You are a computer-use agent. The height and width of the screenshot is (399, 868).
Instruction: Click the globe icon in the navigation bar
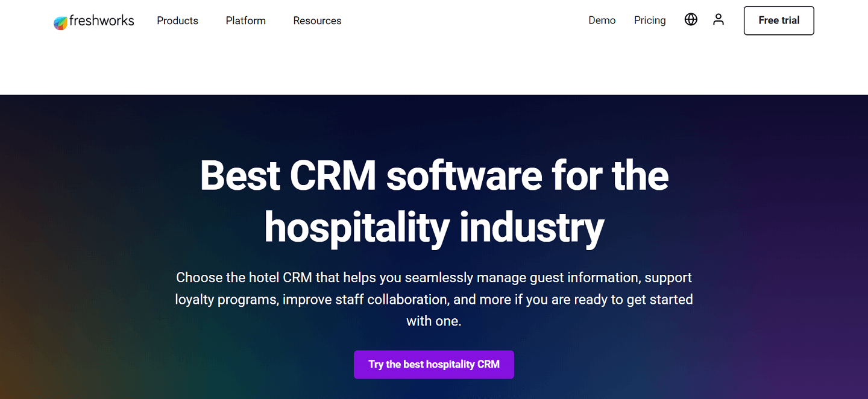pos(691,19)
